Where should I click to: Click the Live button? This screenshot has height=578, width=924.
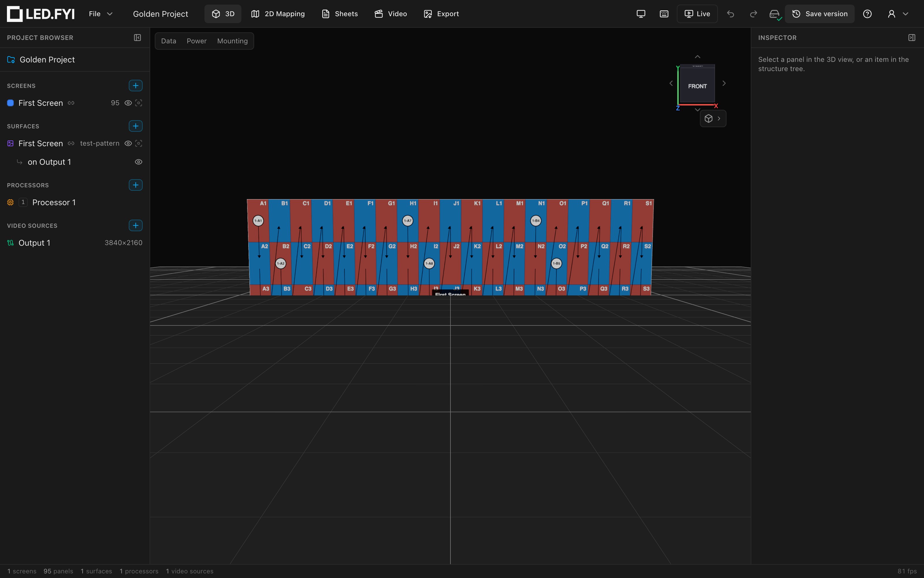697,14
